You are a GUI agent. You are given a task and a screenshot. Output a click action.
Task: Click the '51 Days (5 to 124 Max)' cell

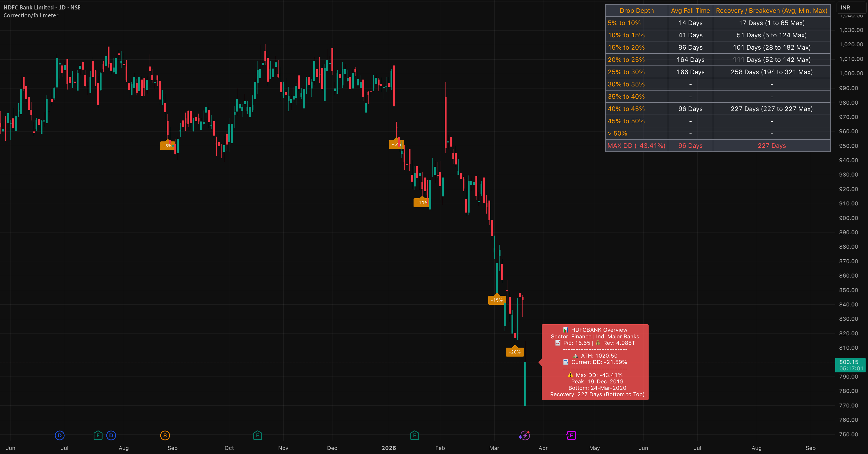click(772, 35)
